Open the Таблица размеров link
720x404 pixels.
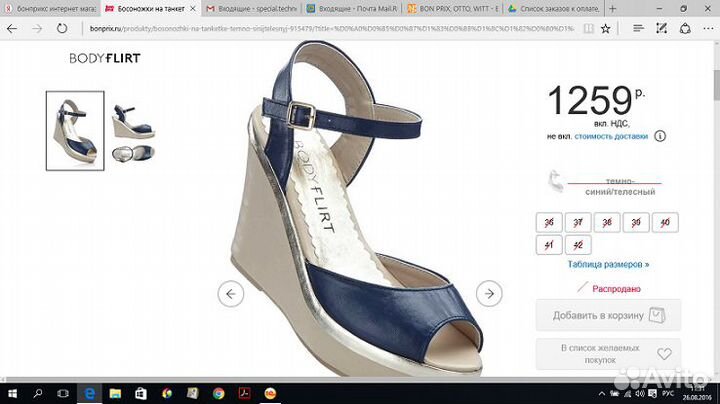[x=608, y=264]
